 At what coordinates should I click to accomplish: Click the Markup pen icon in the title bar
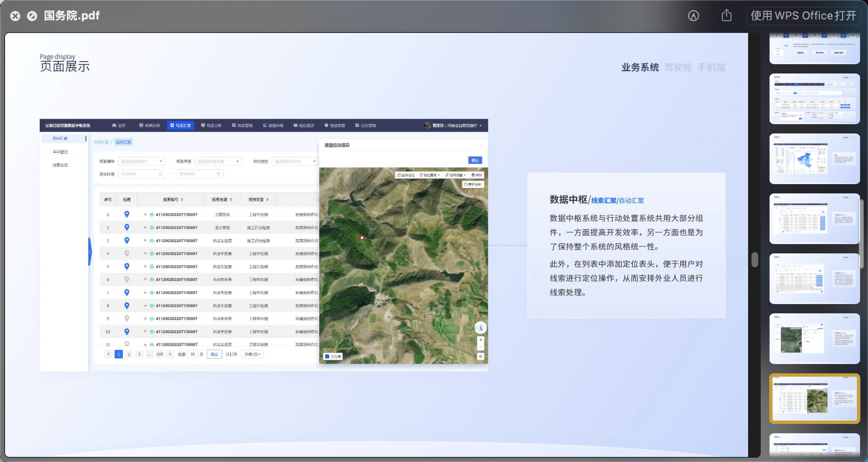click(693, 16)
